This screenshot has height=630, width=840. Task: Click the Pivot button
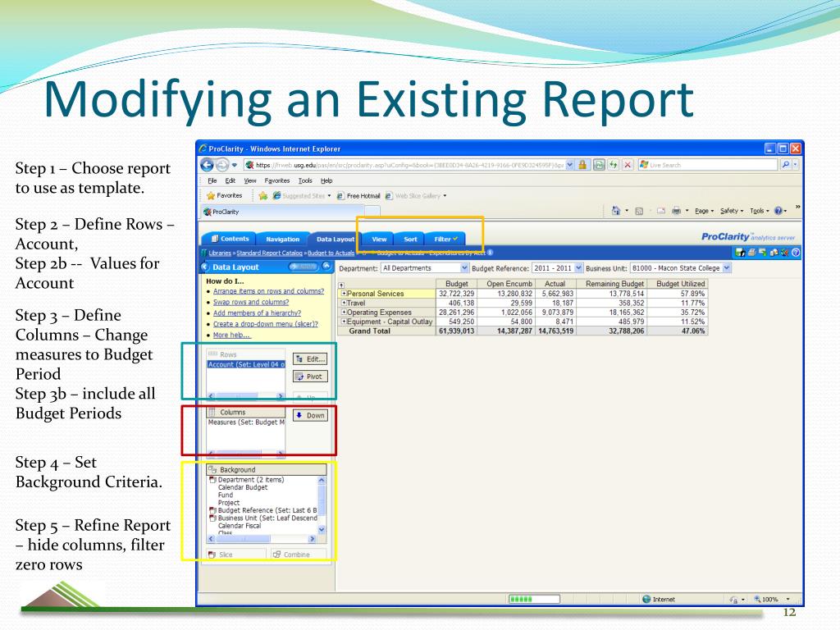tap(310, 377)
